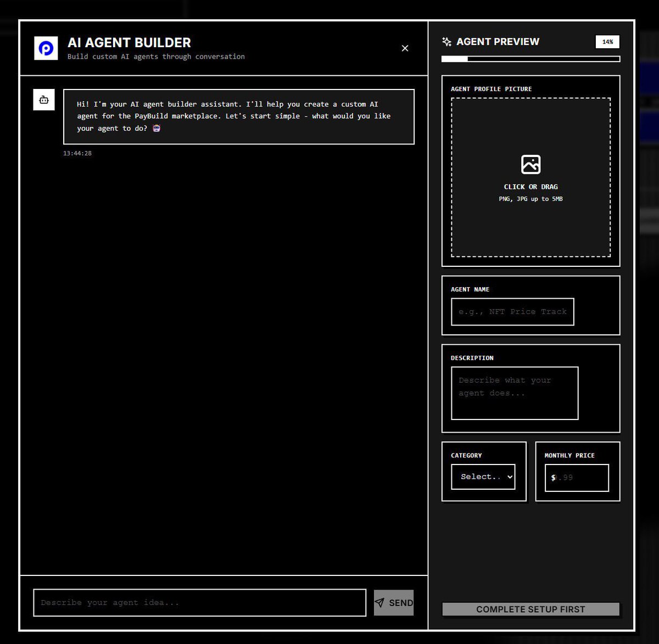Screen dimensions: 659x644
Task: Click the DESCRIPTION label
Action: [x=472, y=358]
